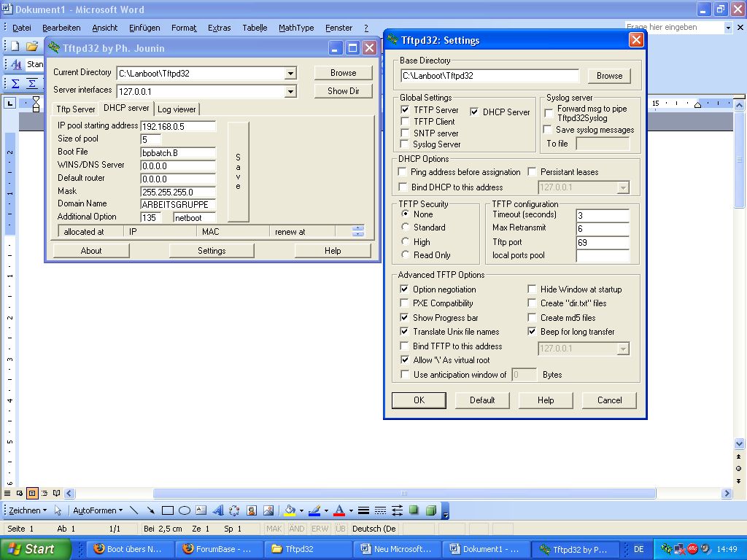Create new blank Word document
747x560 pixels.
pos(15,46)
